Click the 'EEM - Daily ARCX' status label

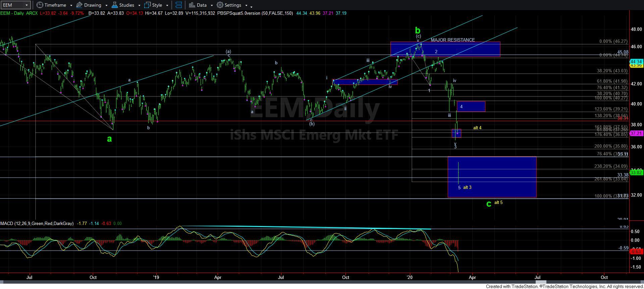point(19,13)
